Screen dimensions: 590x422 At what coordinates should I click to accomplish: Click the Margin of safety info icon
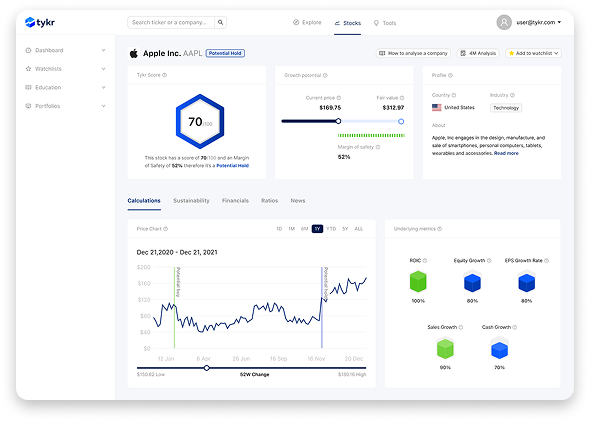pyautogui.click(x=378, y=147)
